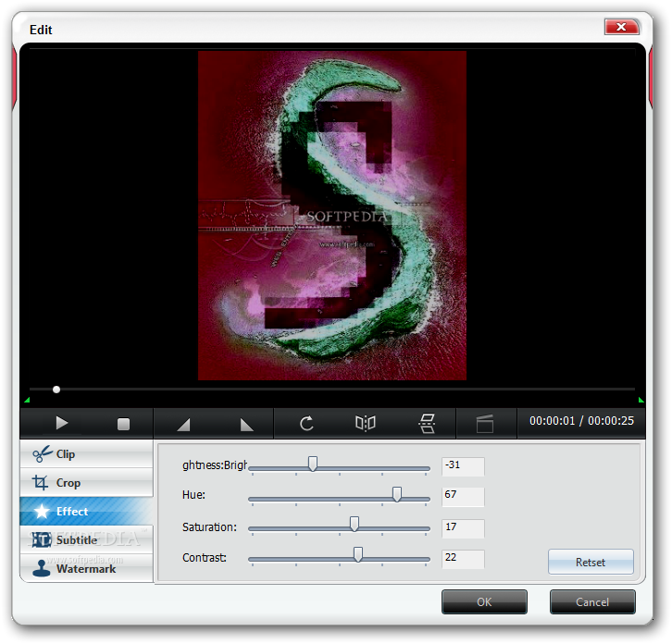Click the Contrast value field showing 22

point(463,559)
